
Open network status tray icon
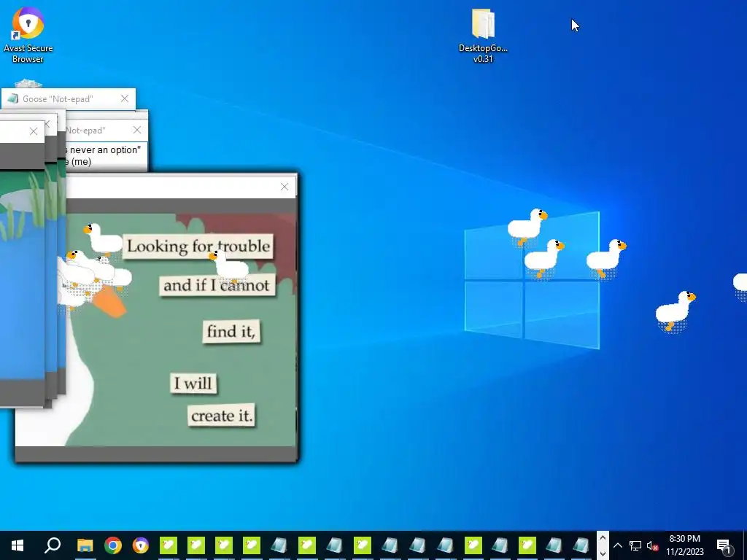(635, 545)
